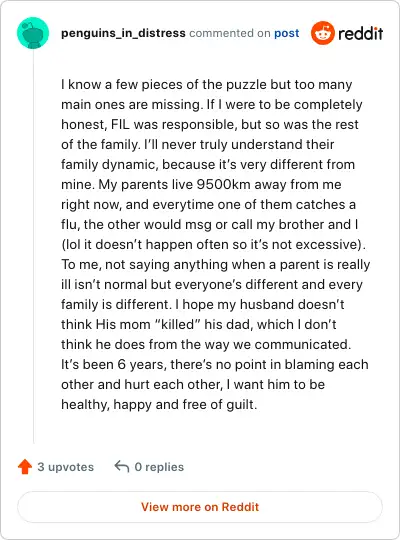400x540 pixels.
Task: Click the words "family dynamic" in the comment
Action: click(110, 165)
